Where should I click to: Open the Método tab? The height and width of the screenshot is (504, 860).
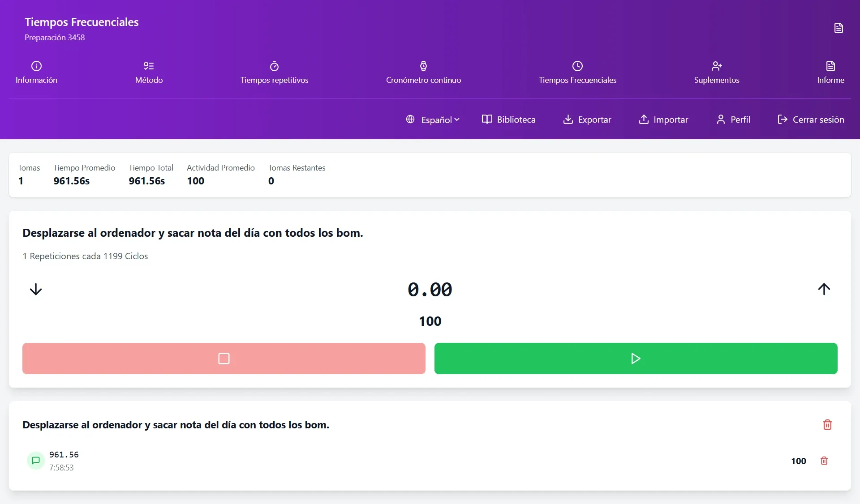click(x=149, y=73)
